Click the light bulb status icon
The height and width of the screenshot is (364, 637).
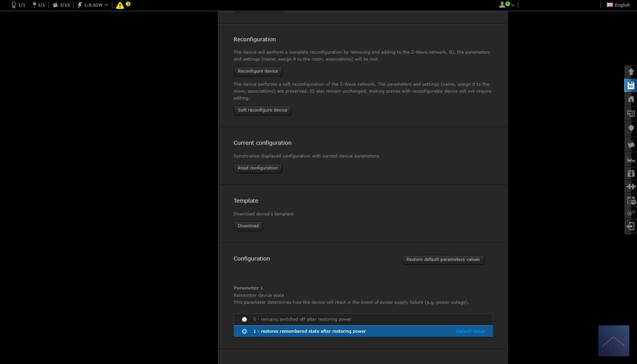click(x=14, y=5)
